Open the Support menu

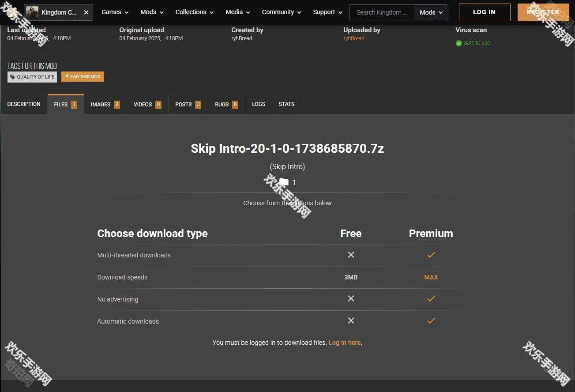tap(327, 12)
